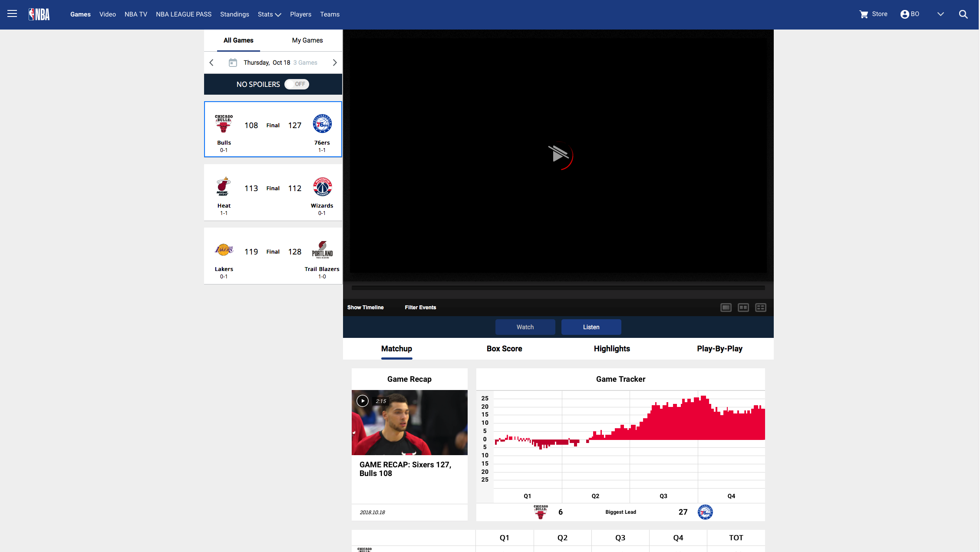Click the NBA logo
Screen dimensions: 980x552
[x=39, y=14]
